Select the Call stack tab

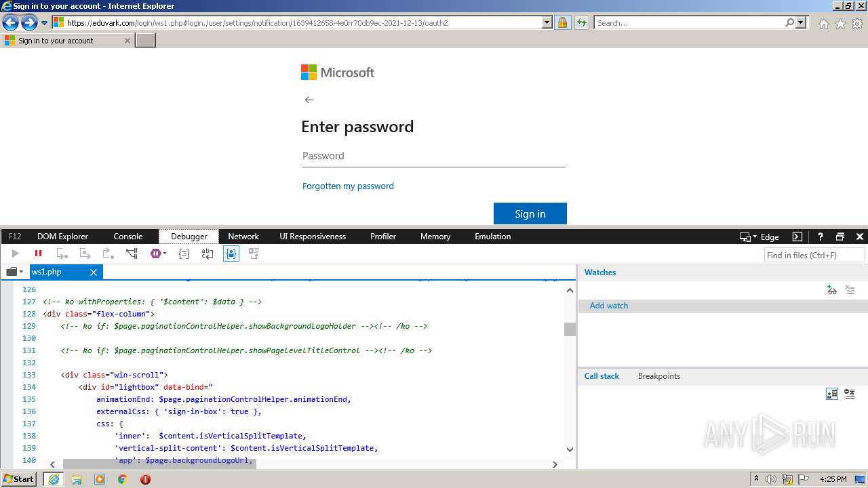coord(601,376)
